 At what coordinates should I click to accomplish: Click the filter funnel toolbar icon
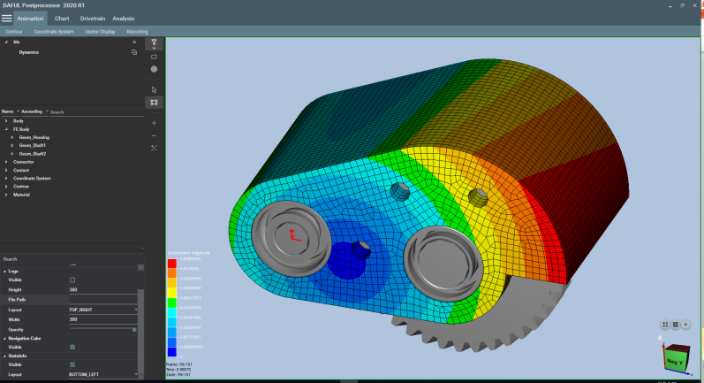[154, 43]
